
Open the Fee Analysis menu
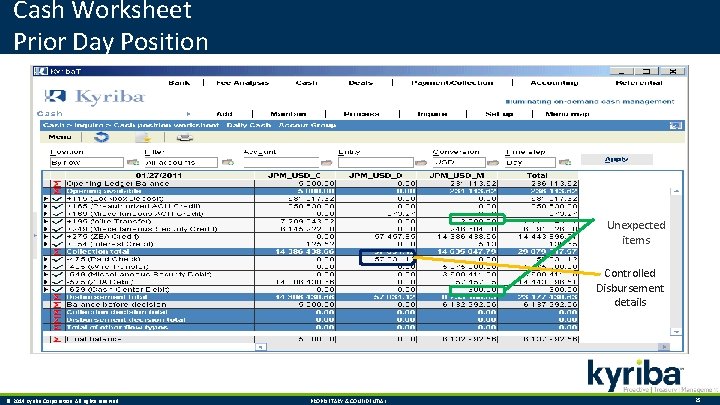click(242, 83)
